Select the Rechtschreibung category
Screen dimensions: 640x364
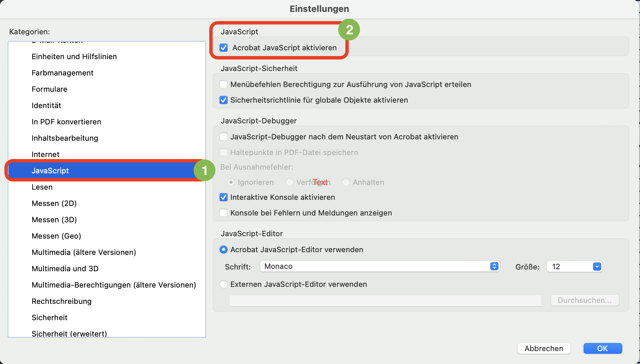point(62,301)
